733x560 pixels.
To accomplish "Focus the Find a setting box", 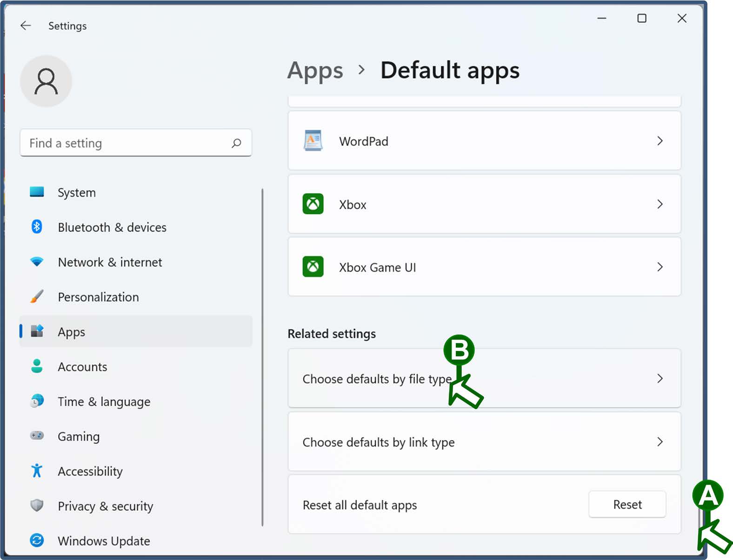I will [136, 143].
